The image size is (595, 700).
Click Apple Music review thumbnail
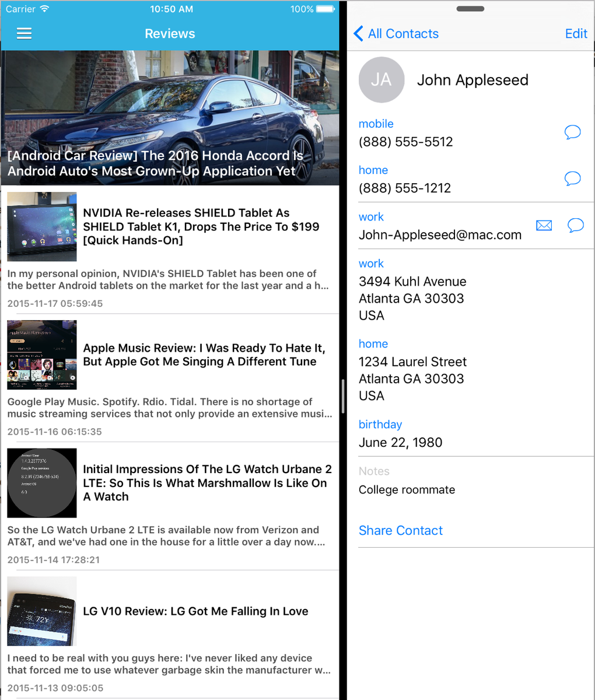coord(42,355)
